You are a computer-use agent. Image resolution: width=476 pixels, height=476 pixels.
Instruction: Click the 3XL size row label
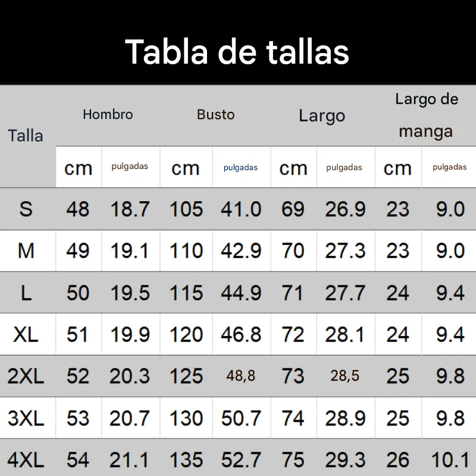click(26, 418)
